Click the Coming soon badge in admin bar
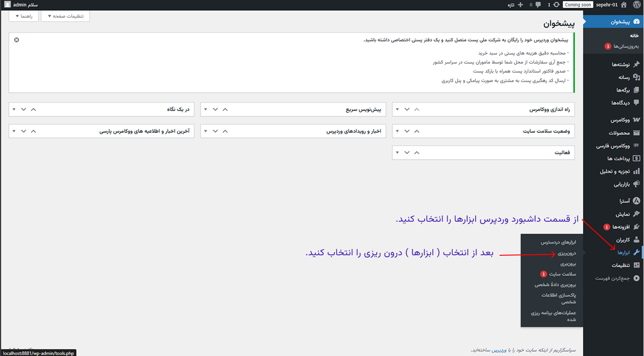Viewport: 644px width, 356px height. click(578, 5)
